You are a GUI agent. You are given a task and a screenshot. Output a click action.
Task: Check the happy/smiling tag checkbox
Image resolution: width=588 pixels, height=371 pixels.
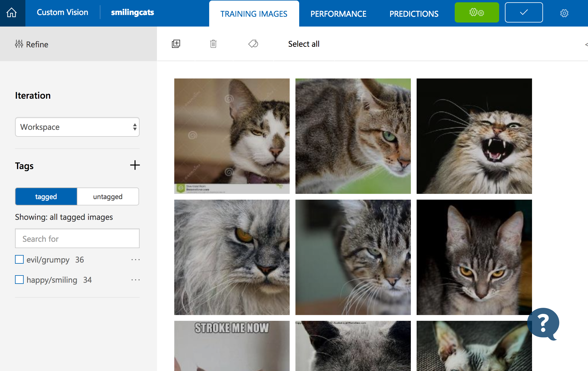pos(19,280)
